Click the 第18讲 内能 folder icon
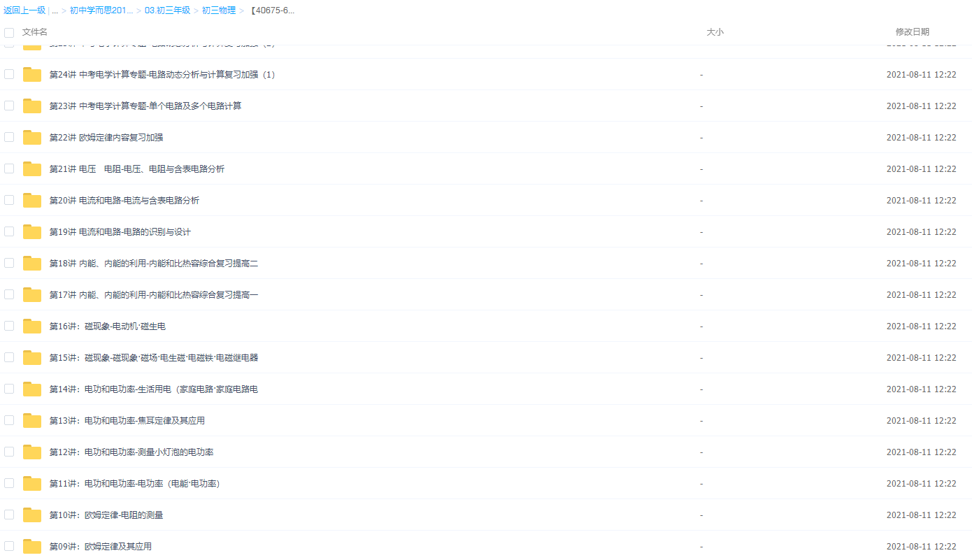 coord(31,263)
